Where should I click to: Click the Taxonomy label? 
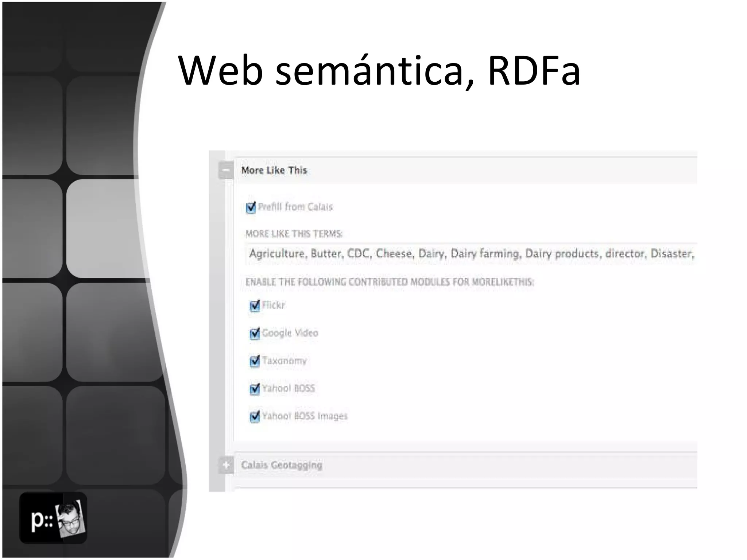(x=284, y=361)
